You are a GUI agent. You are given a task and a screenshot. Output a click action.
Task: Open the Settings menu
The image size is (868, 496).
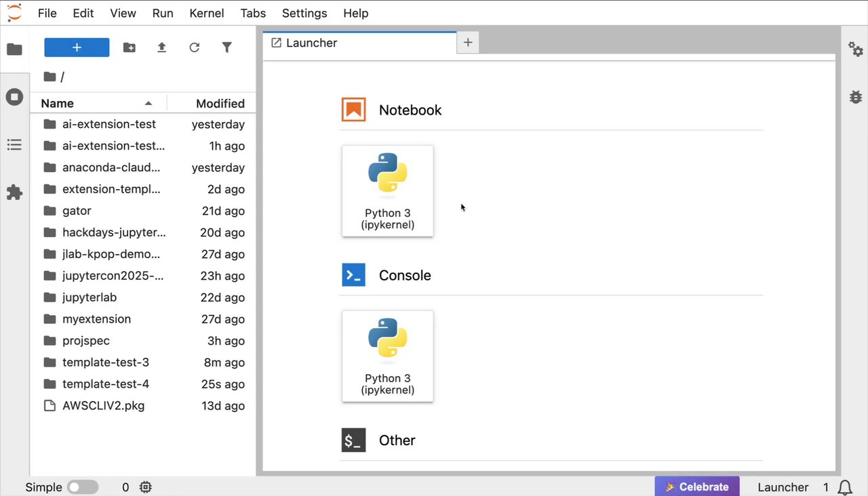click(304, 13)
